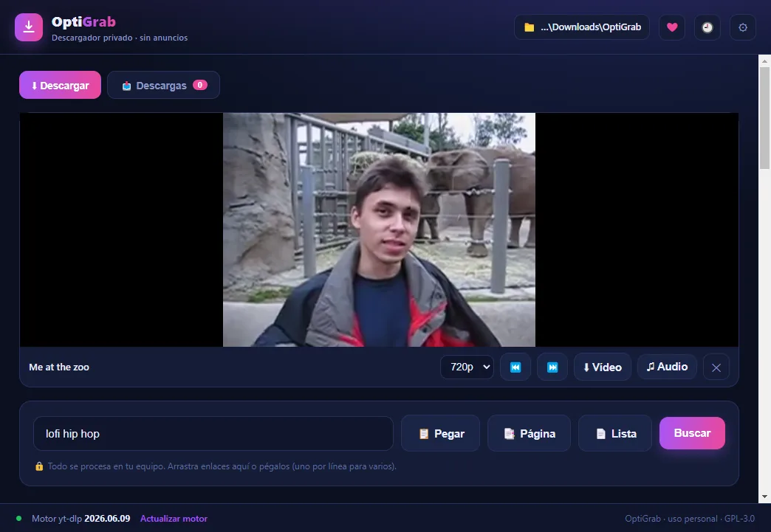Download as Video button

pos(603,367)
